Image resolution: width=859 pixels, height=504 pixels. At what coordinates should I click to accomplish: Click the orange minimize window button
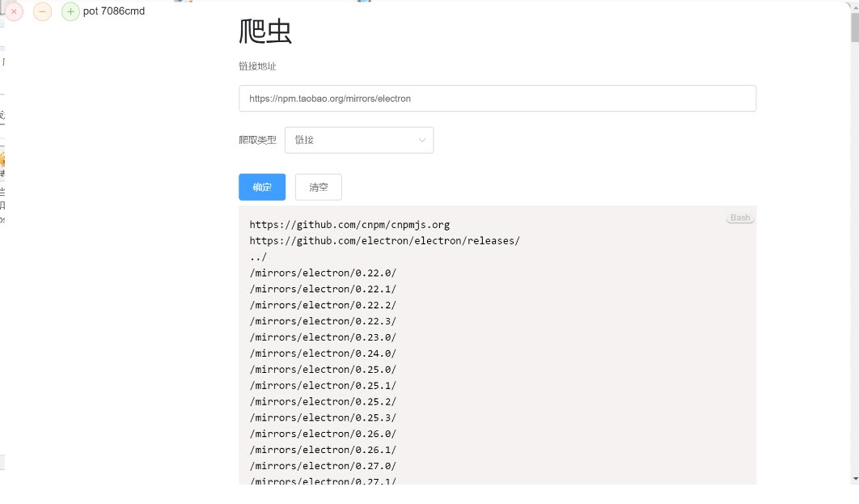pyautogui.click(x=42, y=11)
